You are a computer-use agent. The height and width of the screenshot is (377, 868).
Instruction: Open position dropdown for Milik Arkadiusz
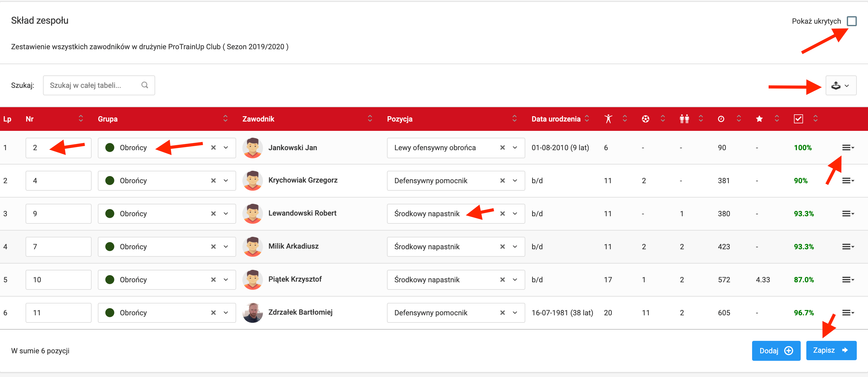(514, 247)
